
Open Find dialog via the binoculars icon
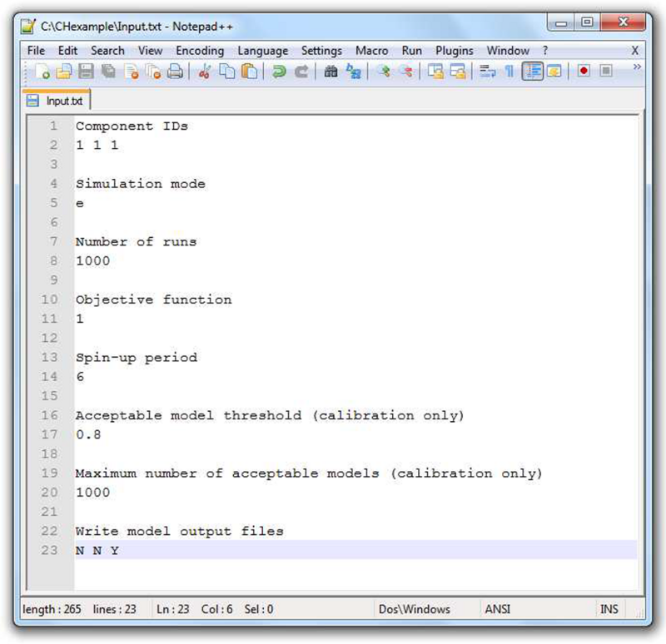(331, 71)
